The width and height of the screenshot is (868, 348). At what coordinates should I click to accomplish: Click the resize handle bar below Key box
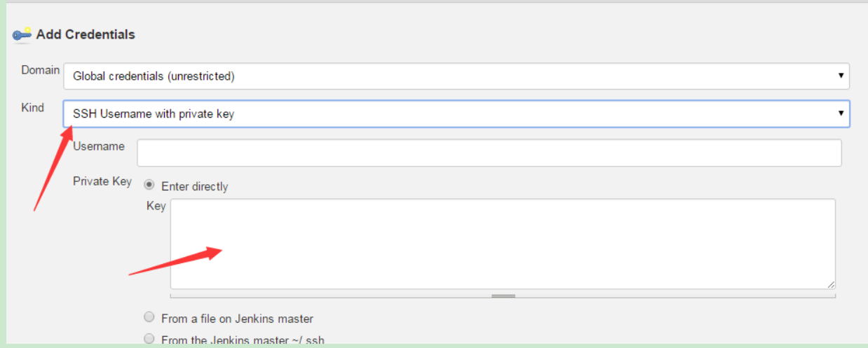[x=503, y=296]
